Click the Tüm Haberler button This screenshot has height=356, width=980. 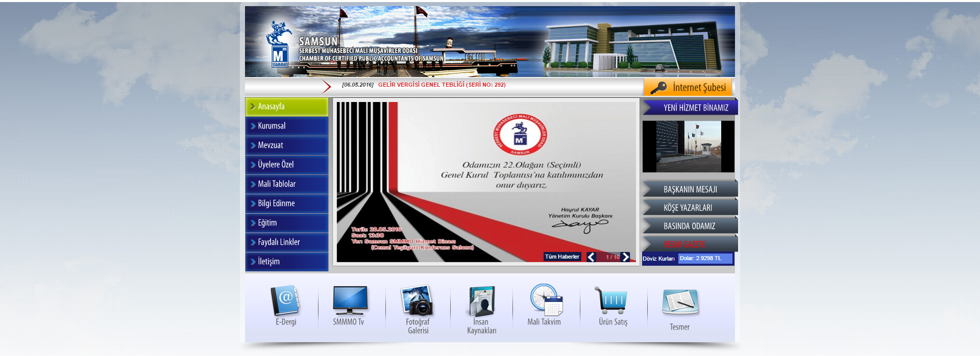tap(562, 257)
